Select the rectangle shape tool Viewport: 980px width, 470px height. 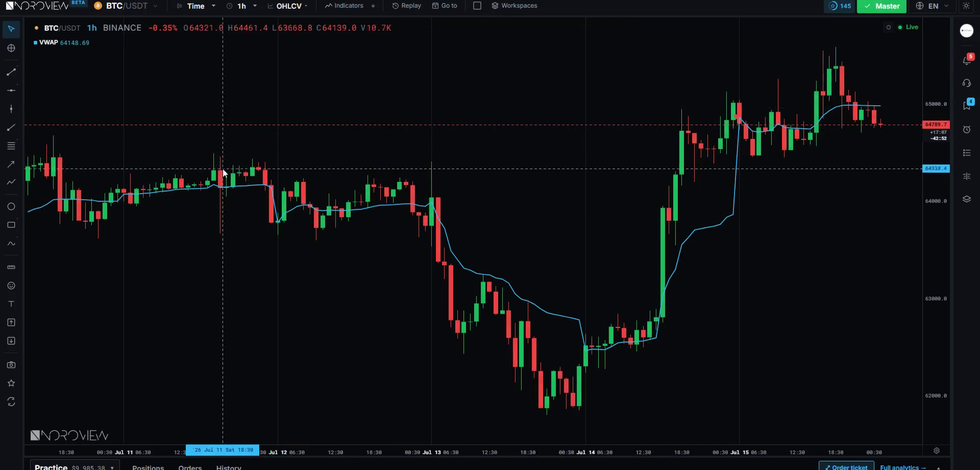point(11,225)
